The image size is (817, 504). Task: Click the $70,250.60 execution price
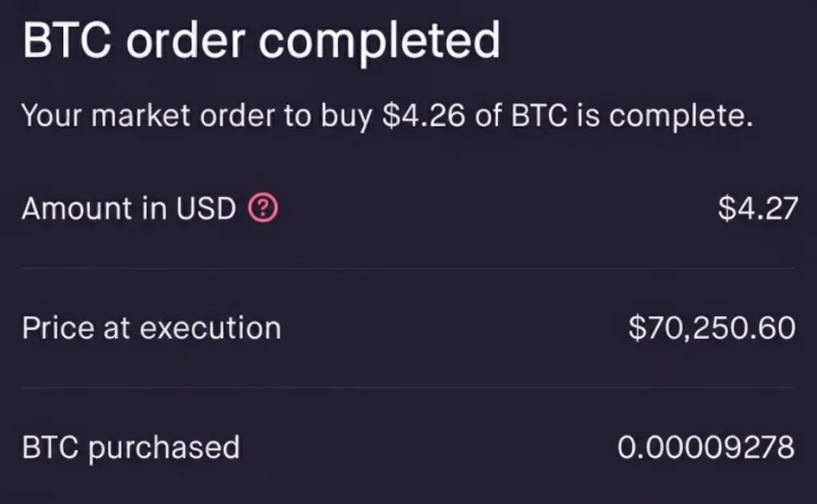pyautogui.click(x=712, y=328)
